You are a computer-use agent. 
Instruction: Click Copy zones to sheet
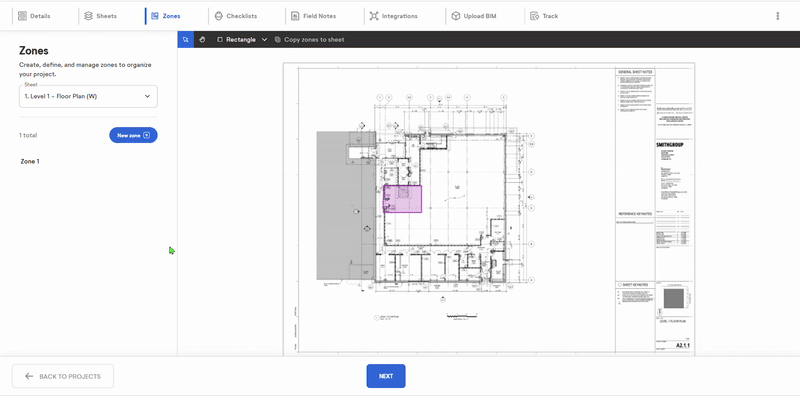click(x=310, y=39)
